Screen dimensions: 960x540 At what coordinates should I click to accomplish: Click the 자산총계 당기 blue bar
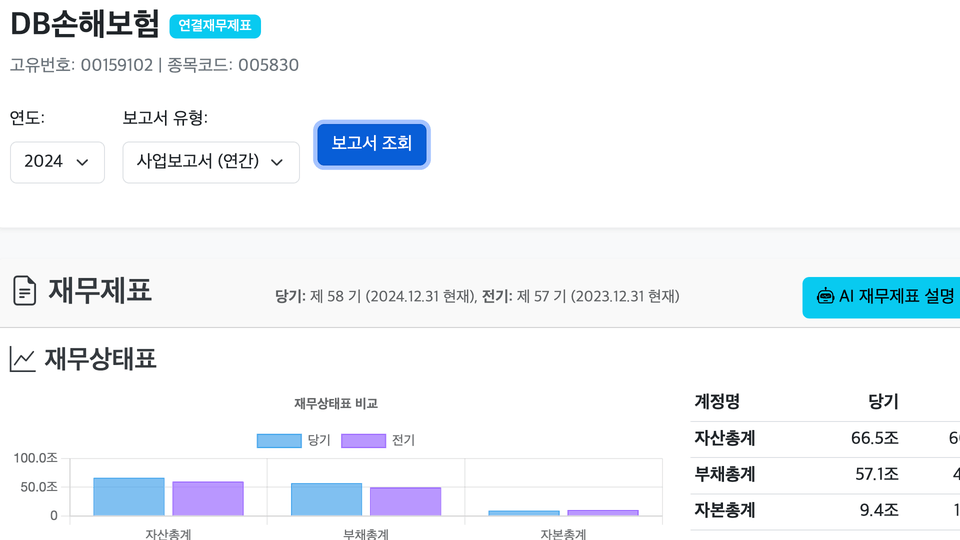click(x=129, y=497)
